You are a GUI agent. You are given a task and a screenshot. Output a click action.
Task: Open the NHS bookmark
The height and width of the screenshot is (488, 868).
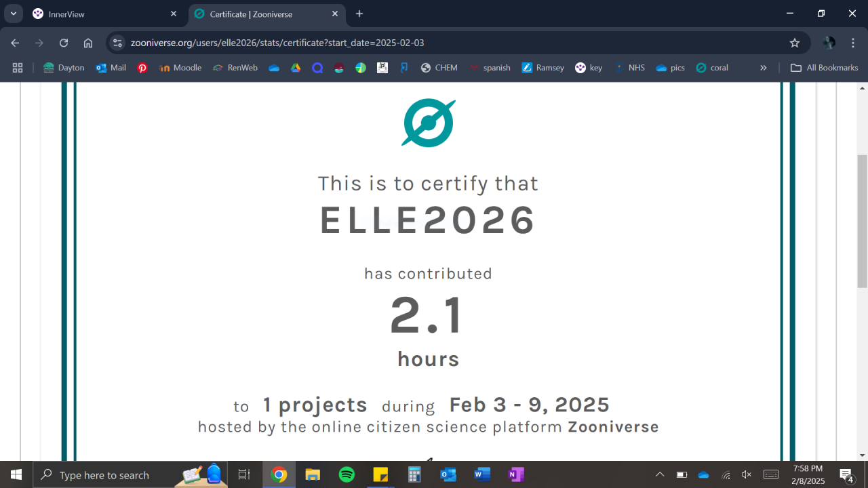point(629,68)
